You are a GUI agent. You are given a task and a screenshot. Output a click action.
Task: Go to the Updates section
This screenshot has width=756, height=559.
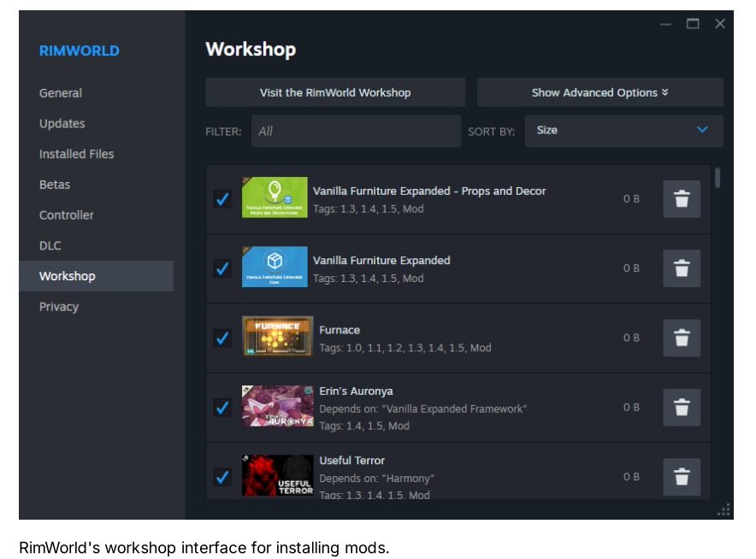[x=62, y=123]
